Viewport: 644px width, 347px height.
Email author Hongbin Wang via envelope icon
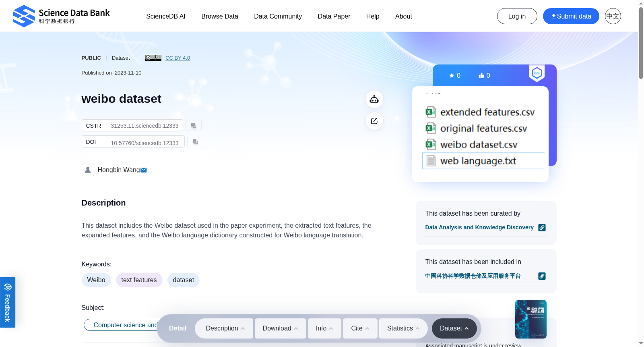click(144, 170)
